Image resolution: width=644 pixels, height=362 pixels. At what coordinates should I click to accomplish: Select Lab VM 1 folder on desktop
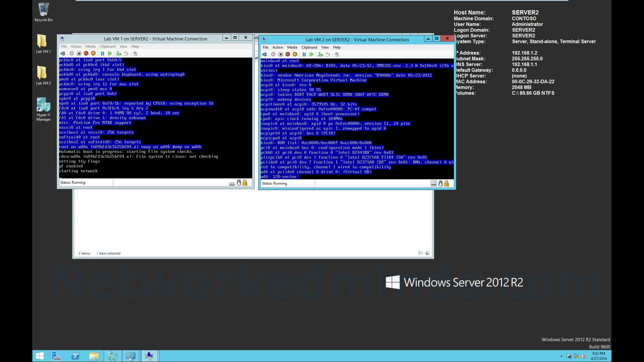coord(44,44)
